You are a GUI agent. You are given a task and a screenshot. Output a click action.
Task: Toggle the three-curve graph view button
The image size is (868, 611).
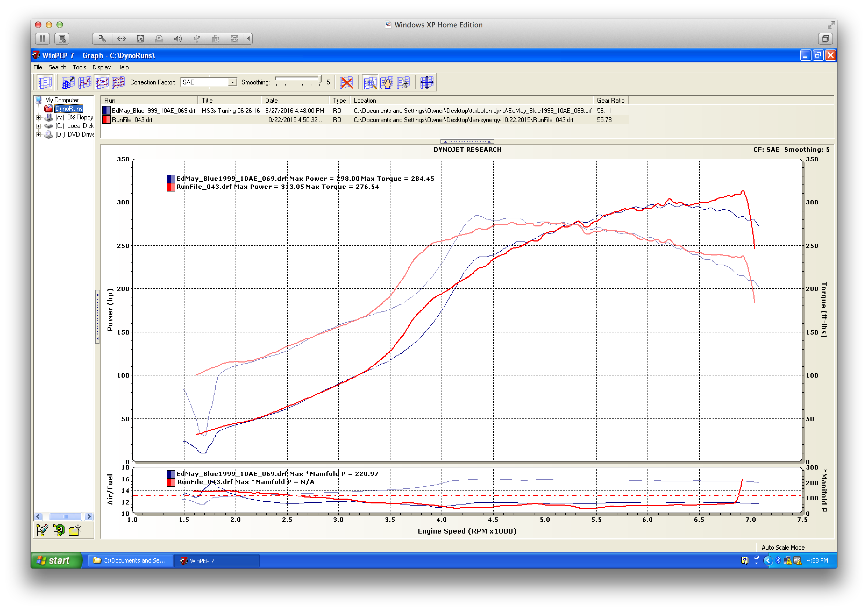118,82
